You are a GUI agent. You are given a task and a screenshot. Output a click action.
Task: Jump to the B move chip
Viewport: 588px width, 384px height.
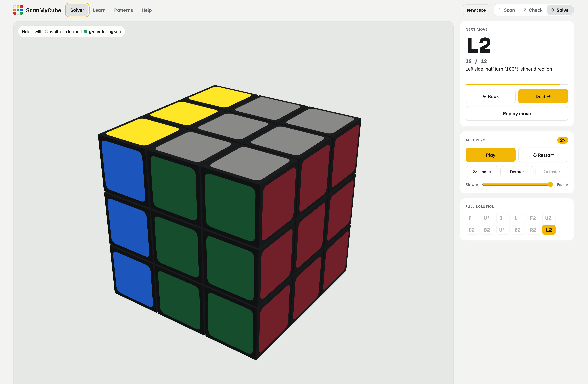(503, 218)
